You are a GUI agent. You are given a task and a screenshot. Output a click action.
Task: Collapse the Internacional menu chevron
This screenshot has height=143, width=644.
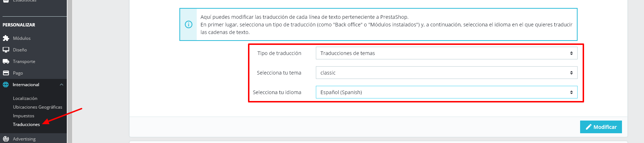[61, 85]
